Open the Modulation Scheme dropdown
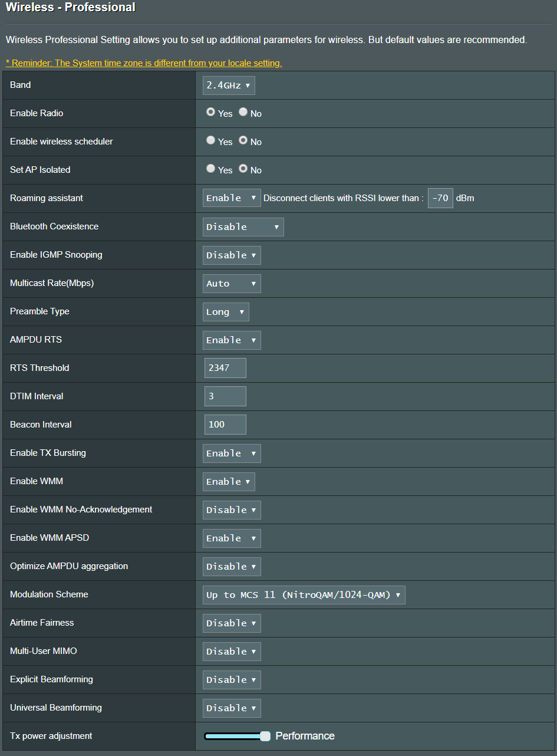 (x=304, y=595)
